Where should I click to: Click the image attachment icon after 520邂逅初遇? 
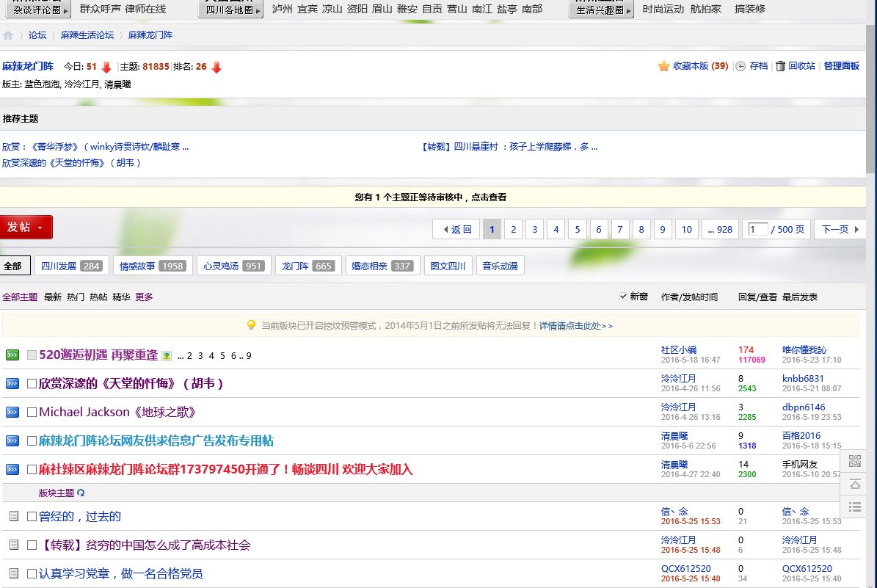[x=167, y=356]
